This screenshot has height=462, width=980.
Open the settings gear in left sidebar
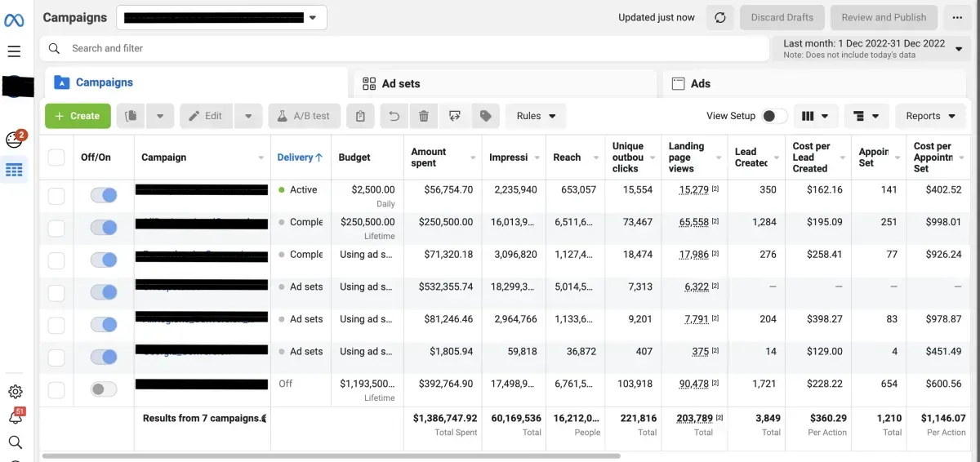click(15, 392)
